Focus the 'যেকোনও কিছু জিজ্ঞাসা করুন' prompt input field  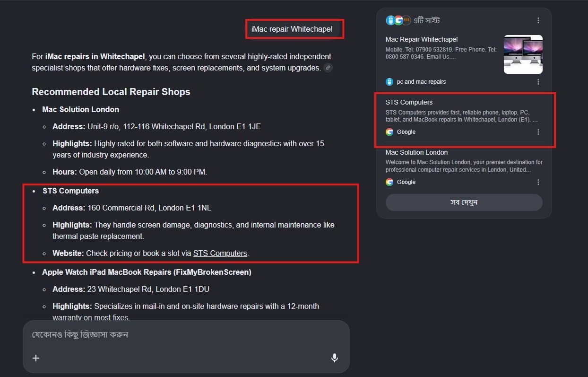pyautogui.click(x=186, y=334)
